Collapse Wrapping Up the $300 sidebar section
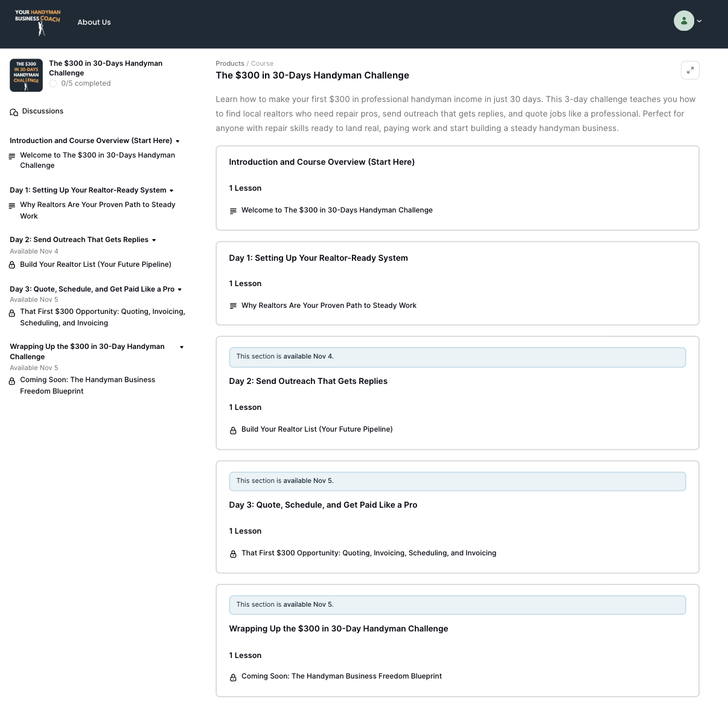The image size is (728, 722). click(182, 347)
